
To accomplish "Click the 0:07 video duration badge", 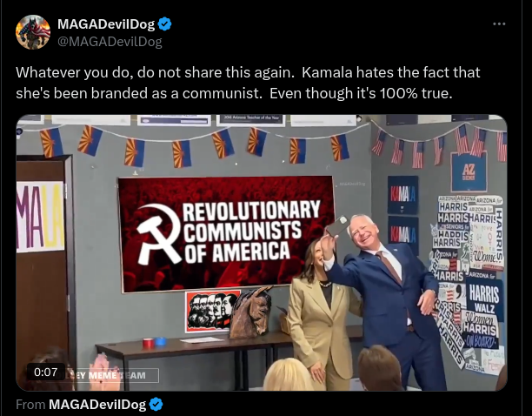I will click(46, 372).
